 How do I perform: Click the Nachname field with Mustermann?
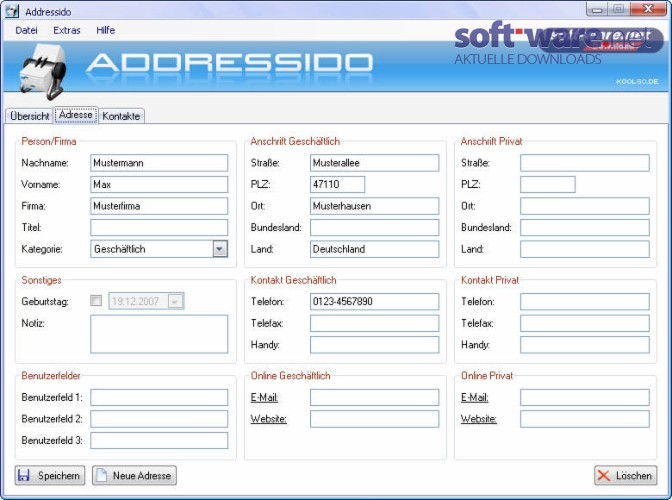[x=159, y=163]
